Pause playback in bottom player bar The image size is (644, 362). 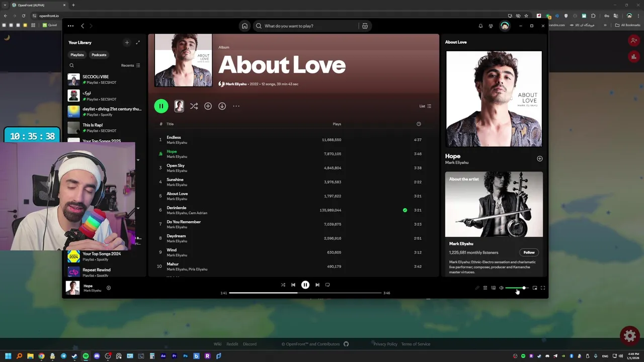[305, 285]
